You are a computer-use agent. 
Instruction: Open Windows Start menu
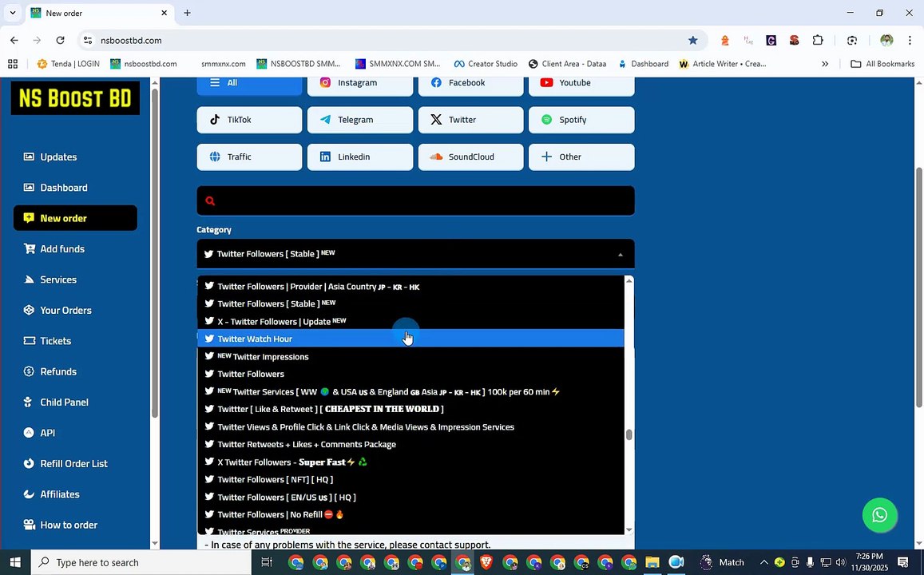[x=15, y=562]
